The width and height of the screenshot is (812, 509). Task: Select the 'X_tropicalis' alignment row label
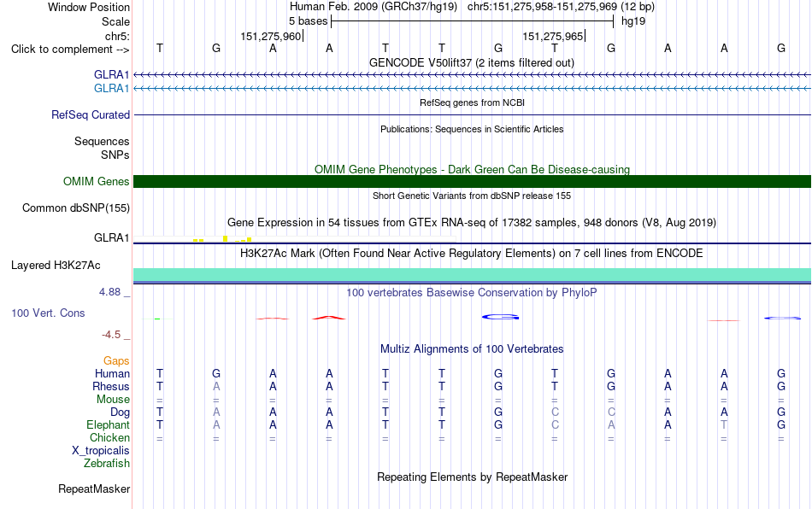click(101, 451)
